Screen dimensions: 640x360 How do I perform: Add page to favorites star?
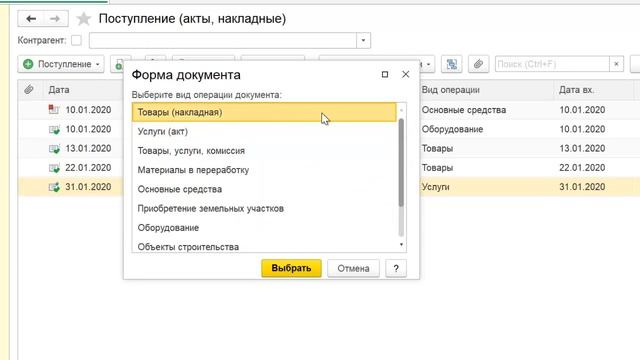(x=84, y=19)
